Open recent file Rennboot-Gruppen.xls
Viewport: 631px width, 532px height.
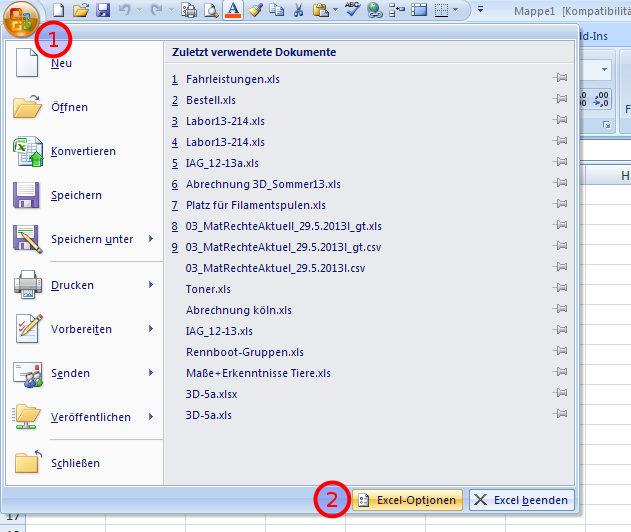pos(245,352)
